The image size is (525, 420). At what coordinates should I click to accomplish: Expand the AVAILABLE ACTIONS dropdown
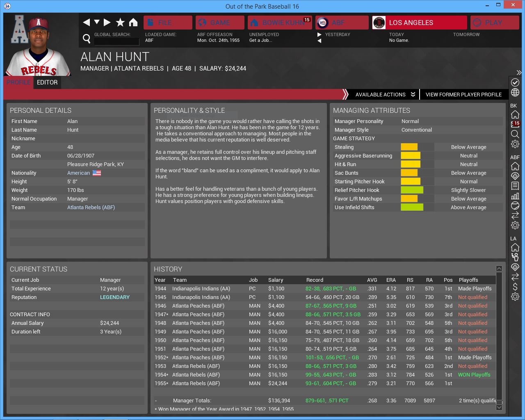pyautogui.click(x=385, y=94)
